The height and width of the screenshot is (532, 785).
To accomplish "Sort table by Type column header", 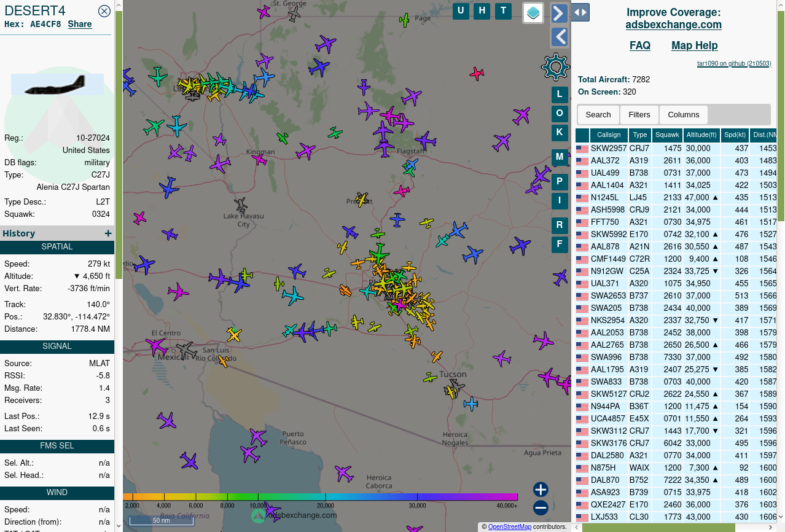I will [640, 135].
